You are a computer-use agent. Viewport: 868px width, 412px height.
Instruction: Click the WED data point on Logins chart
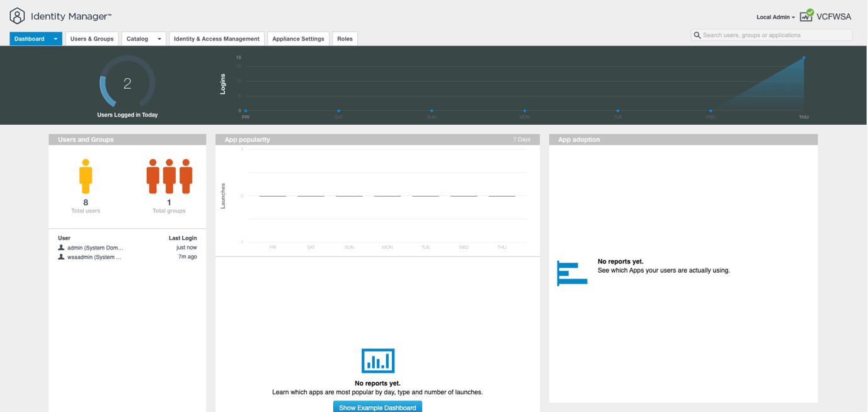(x=711, y=111)
